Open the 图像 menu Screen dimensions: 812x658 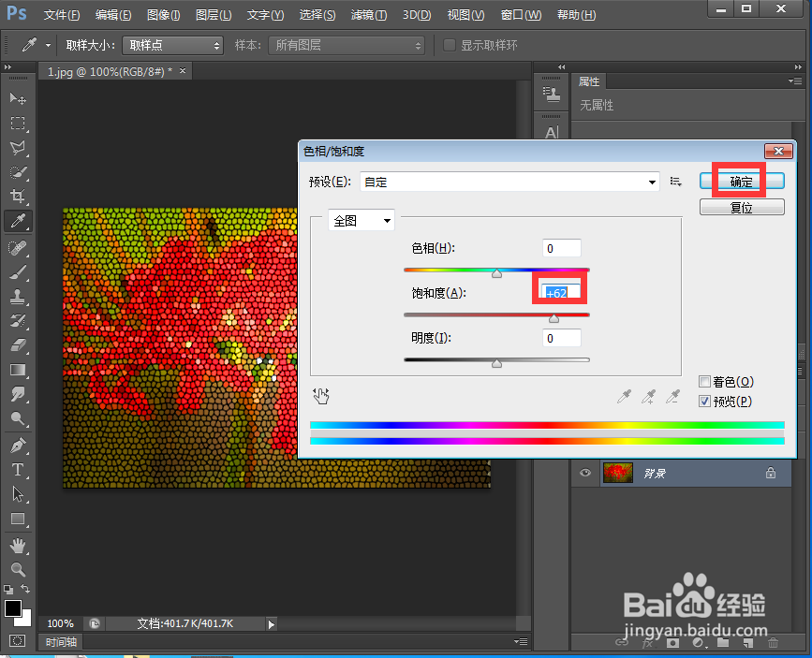pyautogui.click(x=164, y=15)
